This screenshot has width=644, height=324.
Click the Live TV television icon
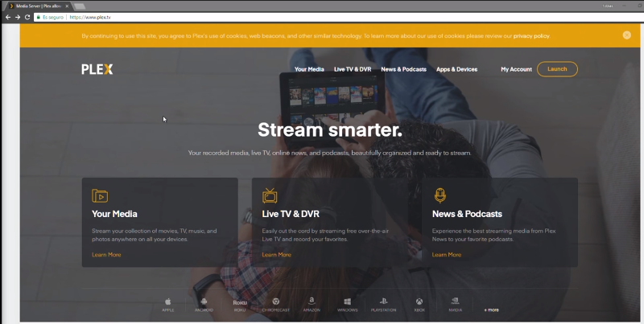coord(270,195)
